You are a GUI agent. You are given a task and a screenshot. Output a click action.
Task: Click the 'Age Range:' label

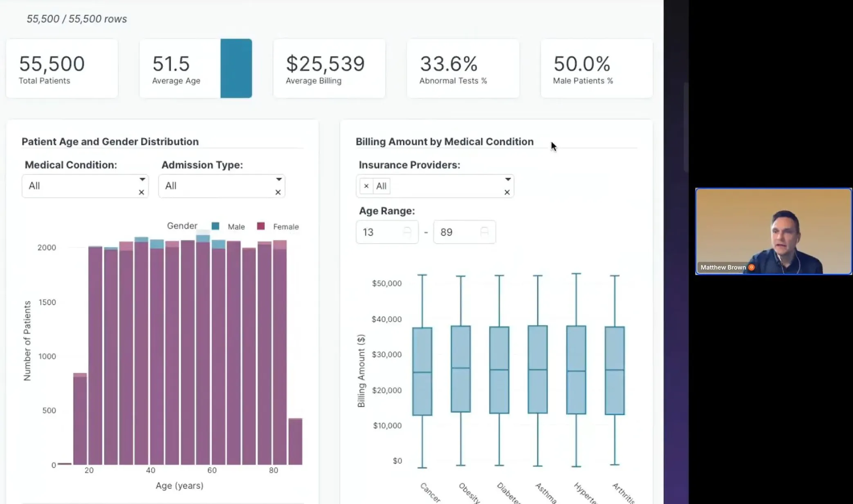387,211
